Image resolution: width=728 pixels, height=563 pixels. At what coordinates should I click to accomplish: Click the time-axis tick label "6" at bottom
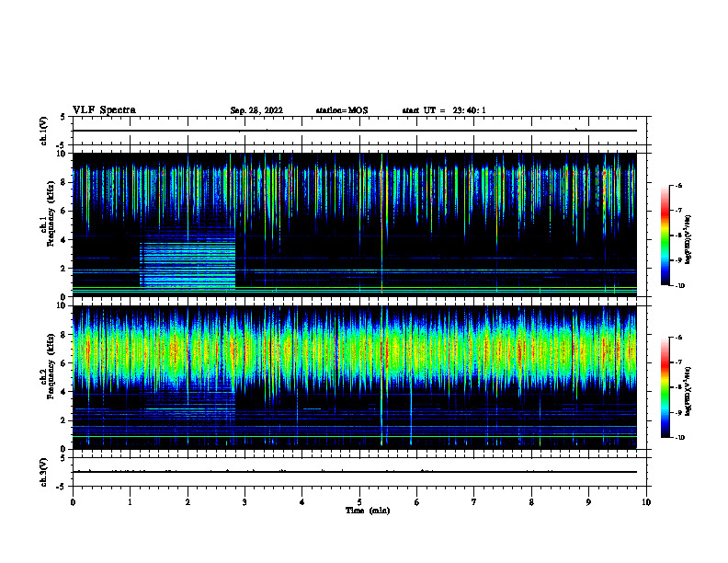(416, 502)
